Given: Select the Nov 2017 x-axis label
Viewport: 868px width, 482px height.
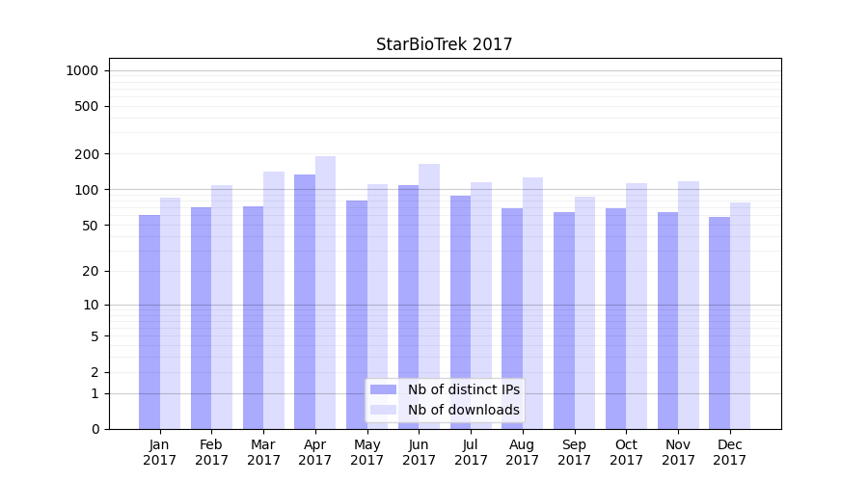Looking at the screenshot, I should point(678,452).
